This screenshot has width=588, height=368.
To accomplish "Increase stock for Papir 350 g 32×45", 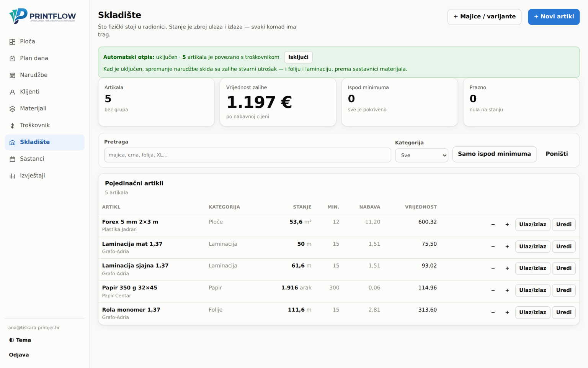I will coord(507,291).
